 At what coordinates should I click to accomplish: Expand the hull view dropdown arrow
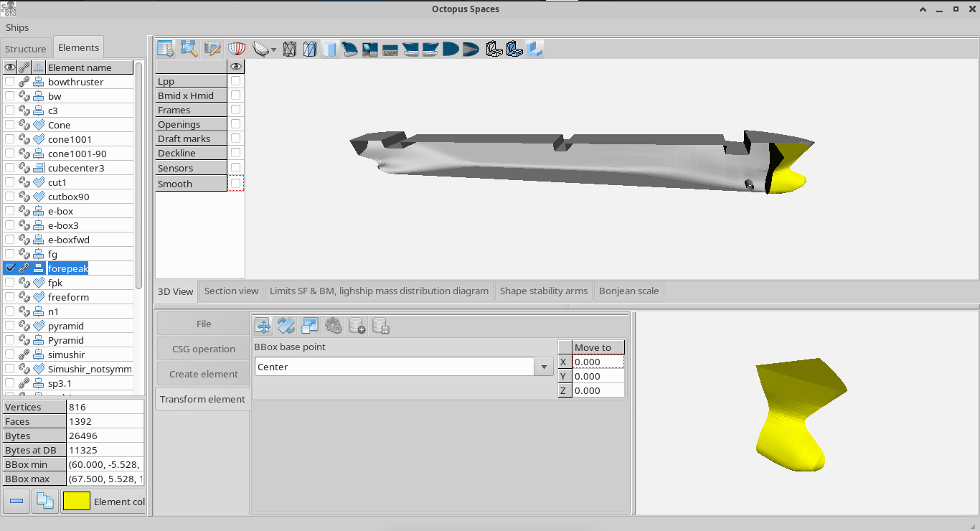[x=273, y=50]
